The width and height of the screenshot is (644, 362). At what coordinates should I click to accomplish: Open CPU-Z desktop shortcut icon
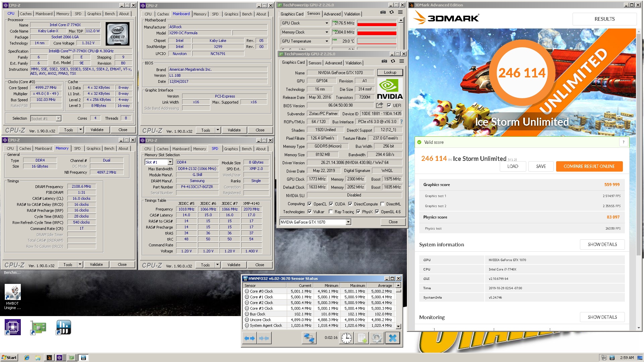(13, 327)
